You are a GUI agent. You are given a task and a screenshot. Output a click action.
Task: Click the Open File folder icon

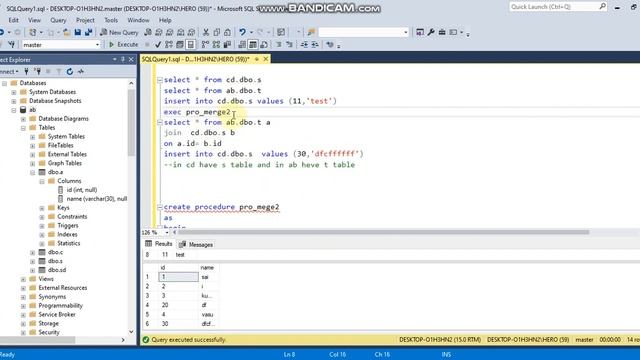(x=66, y=32)
